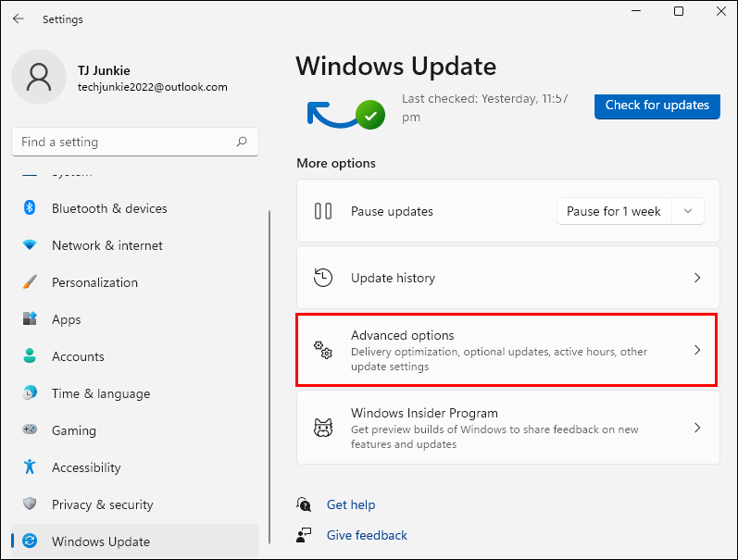Click the Privacy & security shield icon
The image size is (738, 560).
coord(30,504)
